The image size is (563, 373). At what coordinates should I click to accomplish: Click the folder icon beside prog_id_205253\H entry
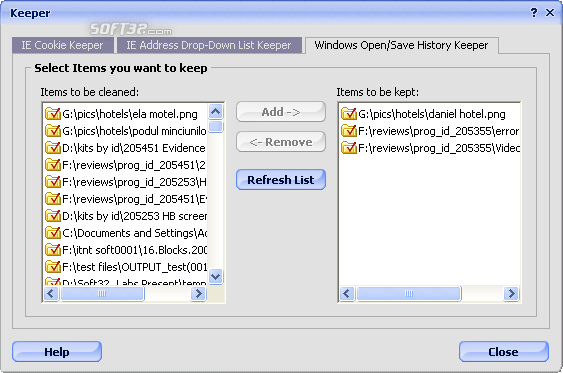(53, 182)
